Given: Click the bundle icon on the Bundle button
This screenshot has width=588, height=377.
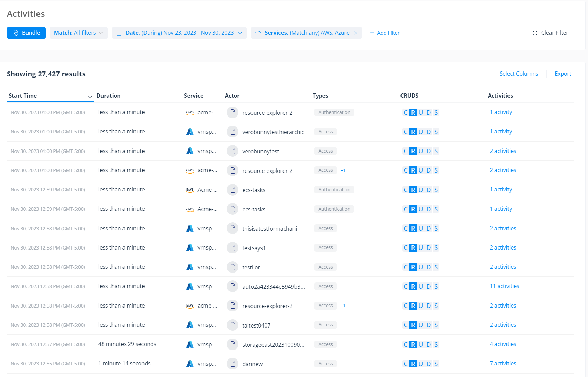Looking at the screenshot, I should pos(16,33).
